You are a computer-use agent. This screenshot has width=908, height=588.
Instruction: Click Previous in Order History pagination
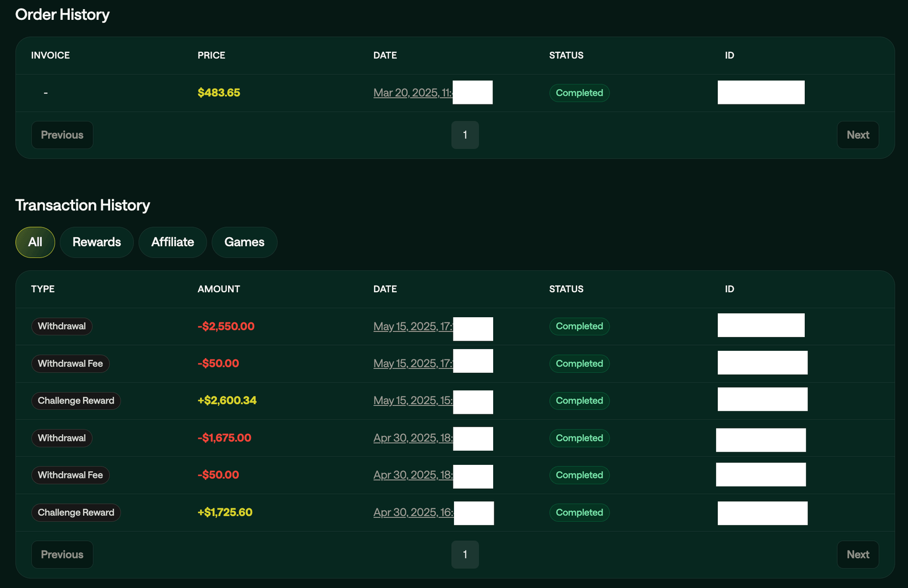coord(62,135)
